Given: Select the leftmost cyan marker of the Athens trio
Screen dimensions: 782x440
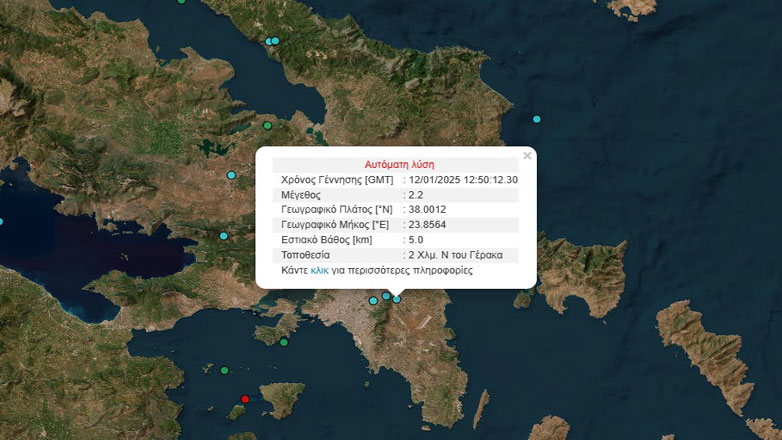Looking at the screenshot, I should click(373, 301).
